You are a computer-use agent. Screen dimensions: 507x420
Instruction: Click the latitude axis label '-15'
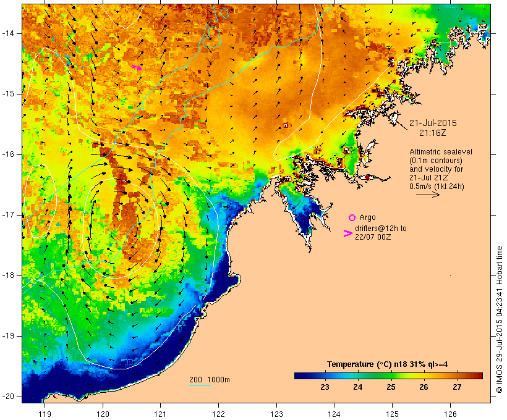point(8,94)
